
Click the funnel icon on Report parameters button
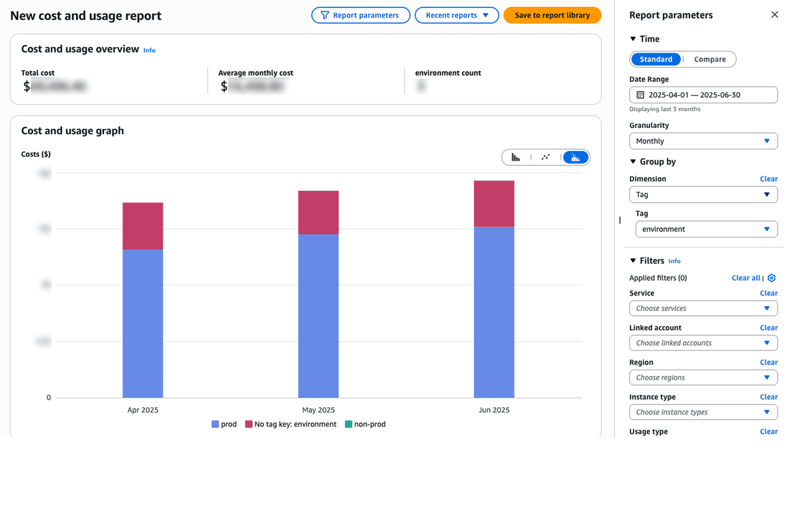click(324, 15)
